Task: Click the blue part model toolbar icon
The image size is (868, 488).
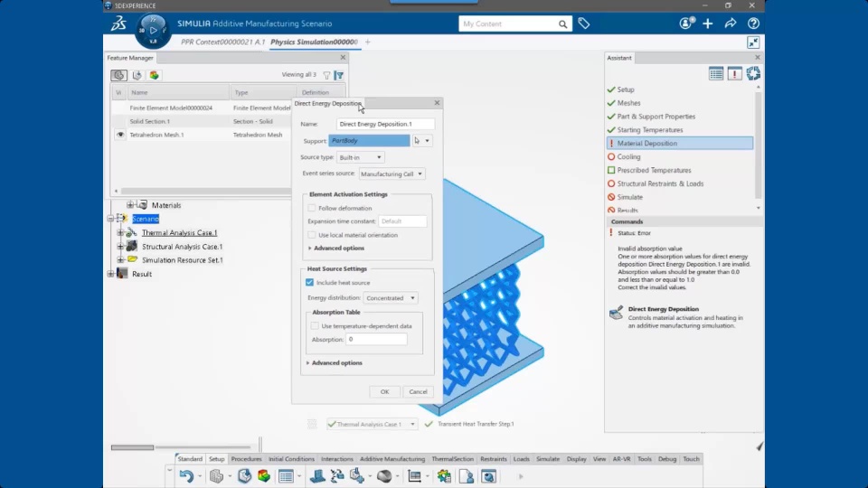Action: click(244, 476)
